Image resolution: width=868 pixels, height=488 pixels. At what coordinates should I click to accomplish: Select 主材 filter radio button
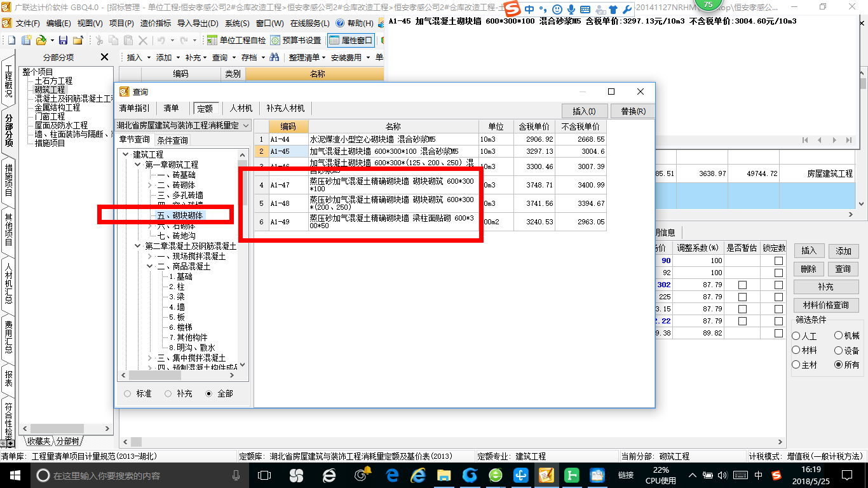796,365
